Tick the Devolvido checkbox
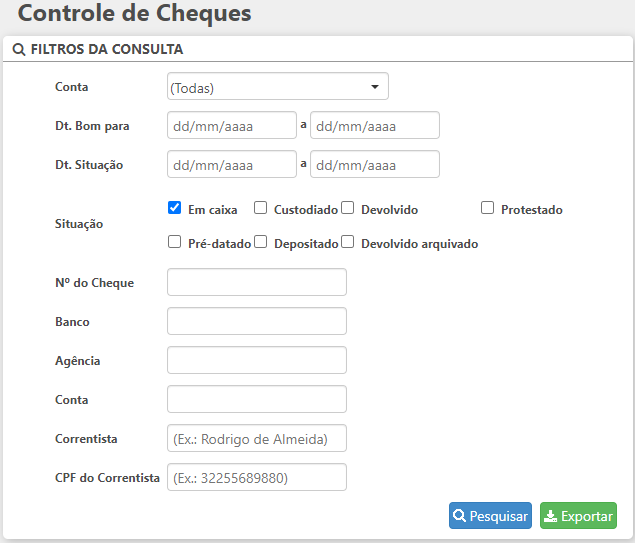This screenshot has height=543, width=635. (348, 209)
